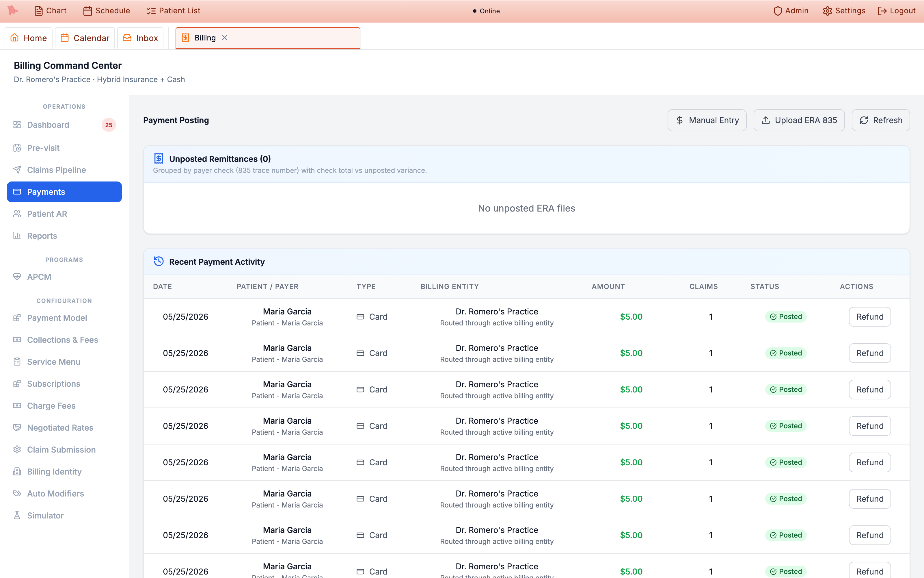Click the Online status indicator
The height and width of the screenshot is (578, 924).
[486, 11]
